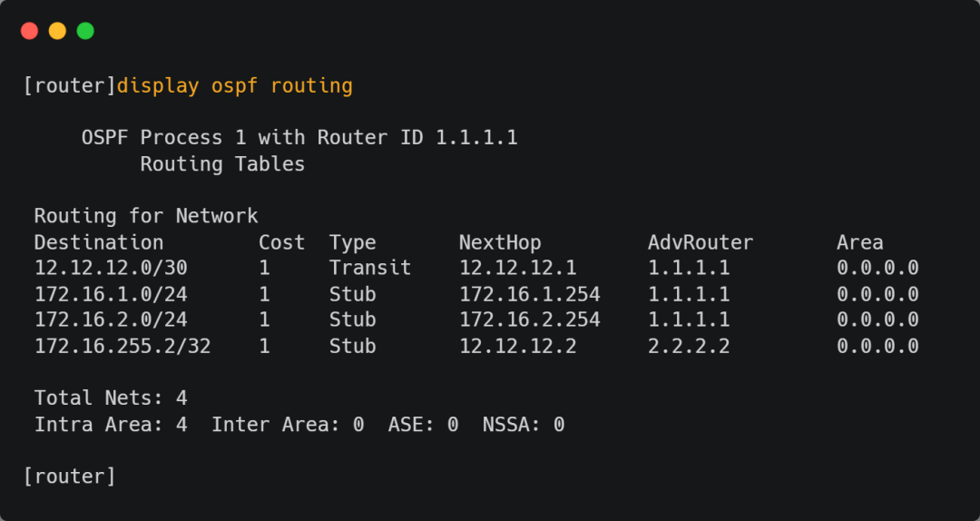This screenshot has width=980, height=521.
Task: Click the yellow minimize window button
Action: click(57, 31)
